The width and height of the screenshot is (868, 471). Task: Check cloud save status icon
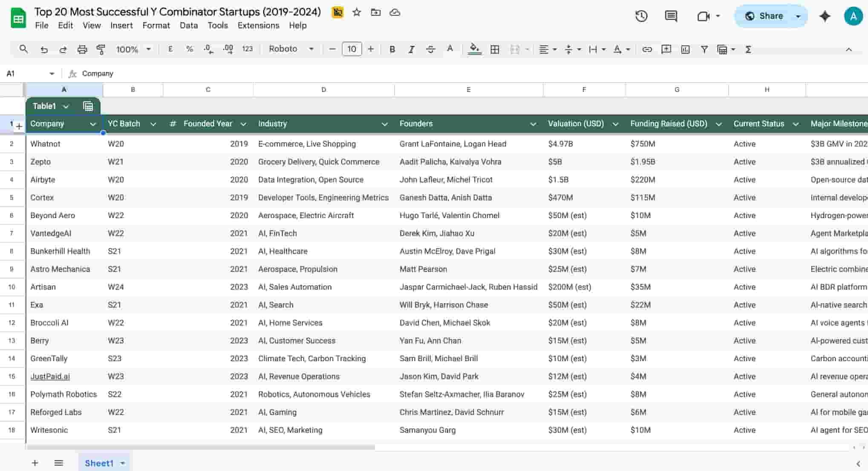point(395,12)
